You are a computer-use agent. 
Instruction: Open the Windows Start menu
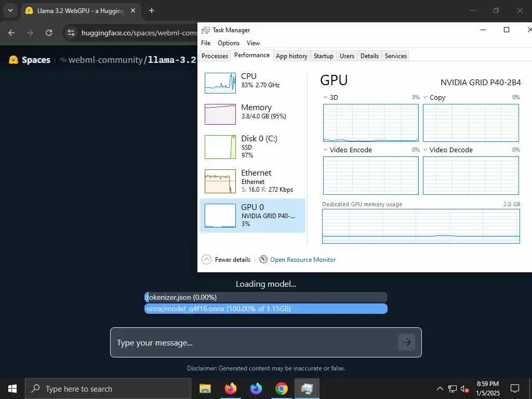pos(12,389)
